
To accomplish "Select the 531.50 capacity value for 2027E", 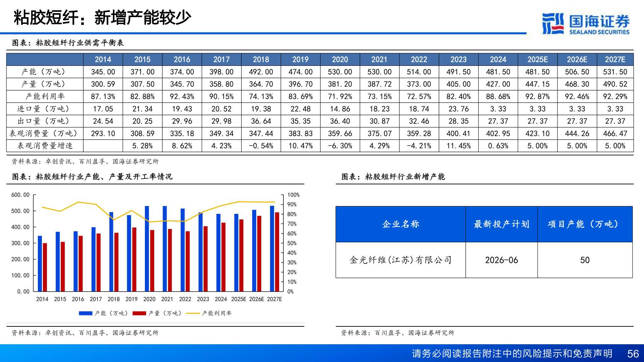I will point(615,72).
